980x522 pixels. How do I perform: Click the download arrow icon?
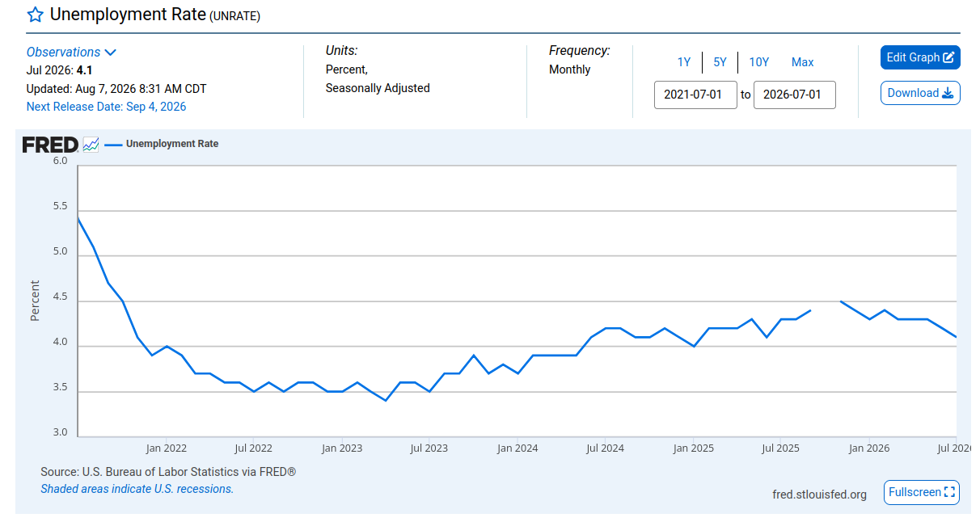click(948, 93)
